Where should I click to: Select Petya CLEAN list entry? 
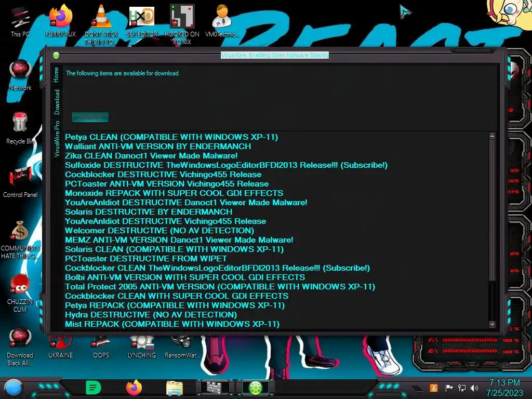[x=171, y=137]
